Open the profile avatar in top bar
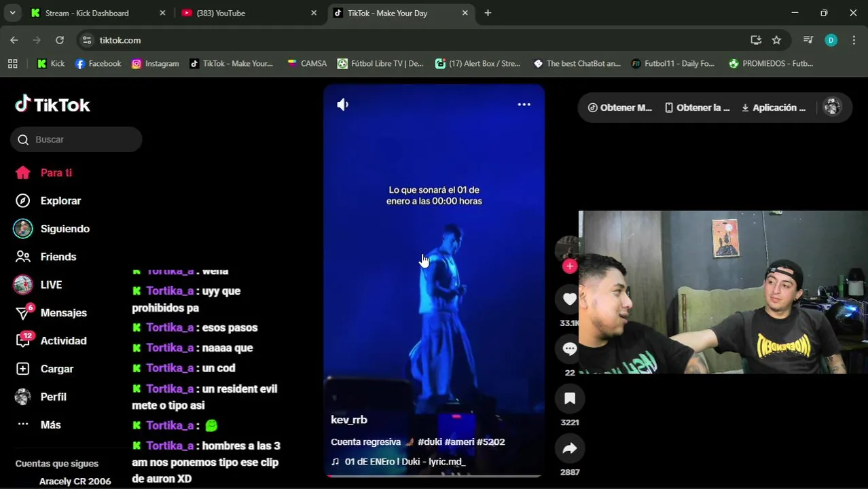Viewport: 868px width, 489px height. coord(832,107)
